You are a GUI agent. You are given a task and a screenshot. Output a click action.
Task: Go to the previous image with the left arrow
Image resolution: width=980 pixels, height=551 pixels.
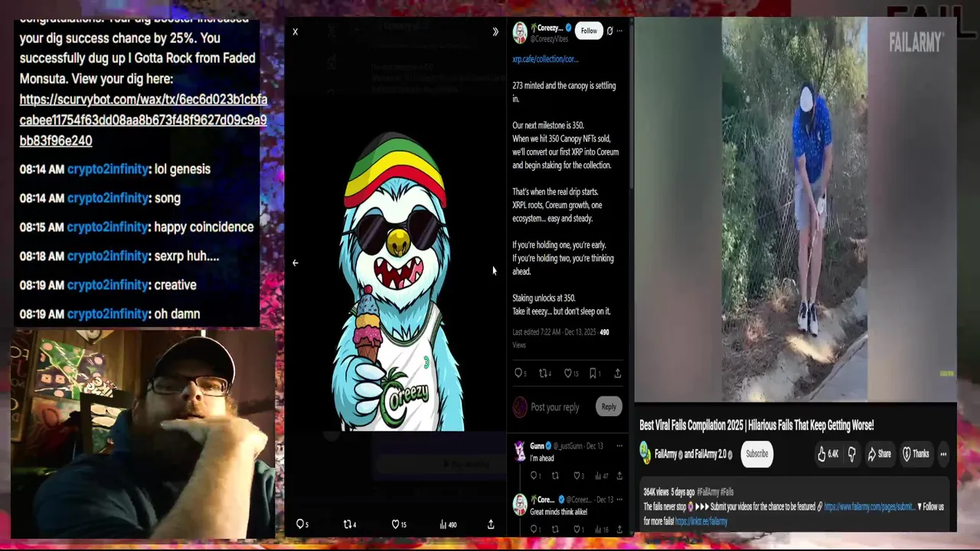point(295,262)
